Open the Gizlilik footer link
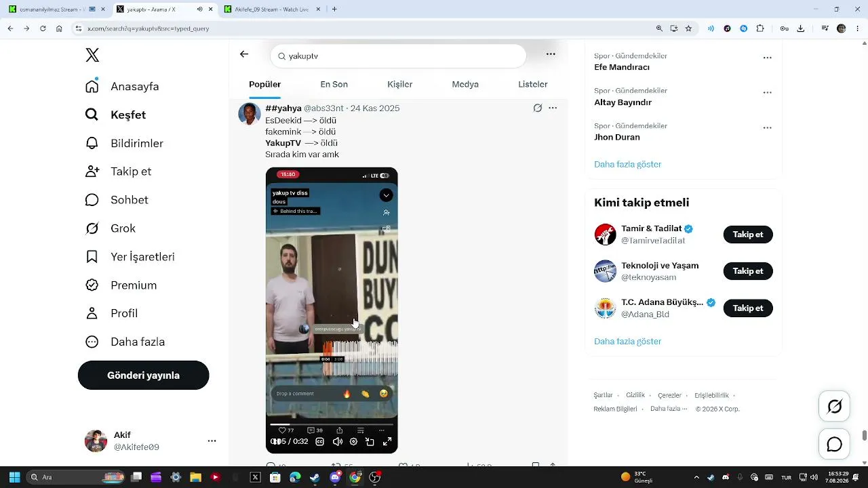This screenshot has width=868, height=488. 635,395
